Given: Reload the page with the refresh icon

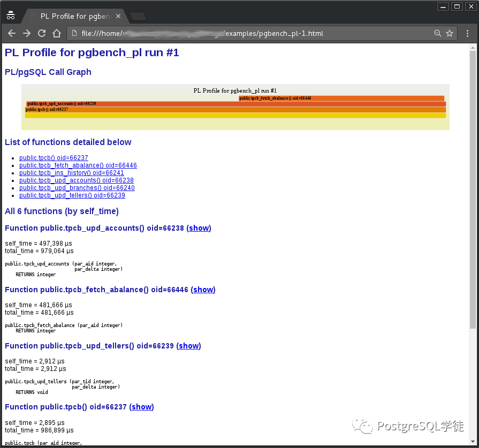Looking at the screenshot, I should tap(42, 33).
